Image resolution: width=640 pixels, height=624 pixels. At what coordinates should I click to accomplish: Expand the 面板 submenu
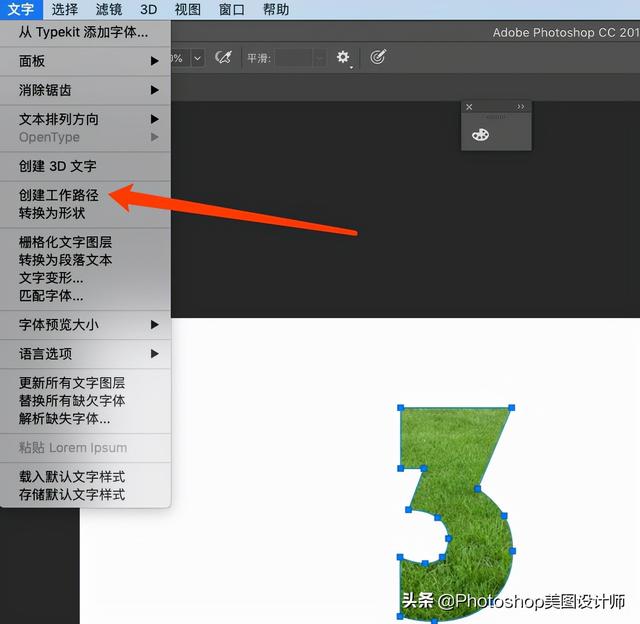pos(85,61)
